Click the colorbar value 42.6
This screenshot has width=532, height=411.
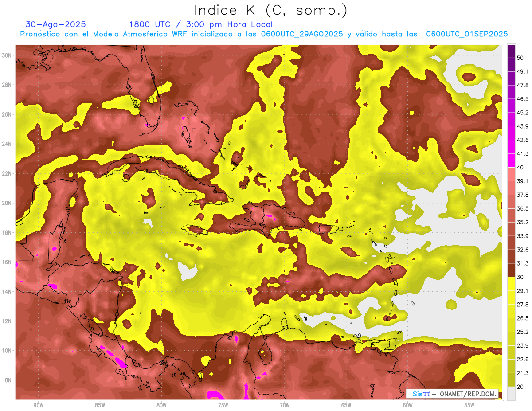pos(523,140)
